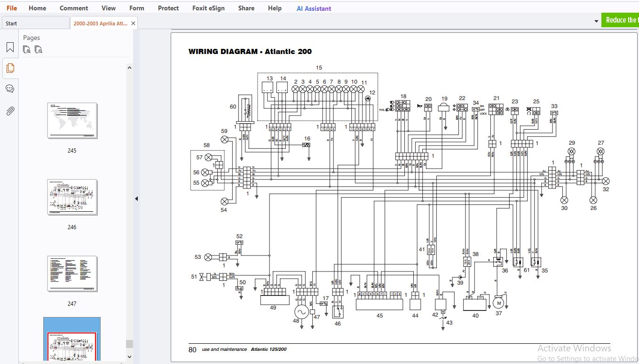Select the View ribbon tab
Screen dimensions: 639x364
(x=109, y=8)
